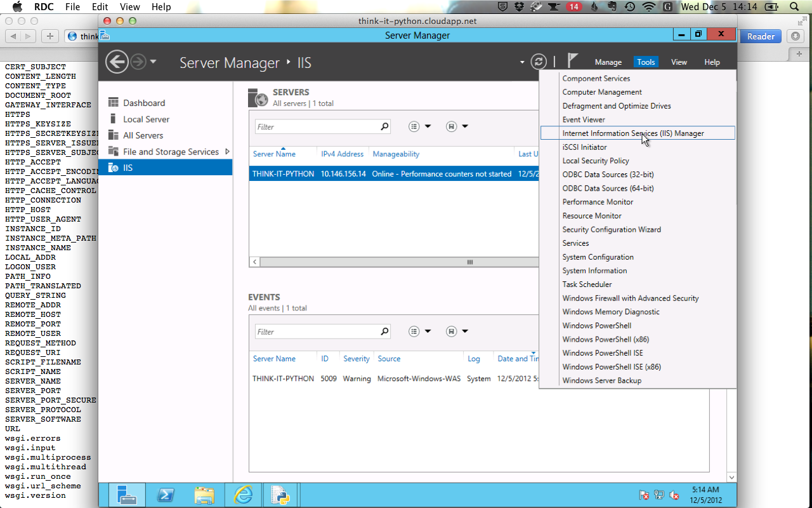Open File Explorer taskbar icon
Screen dimensions: 812x508
pos(204,495)
